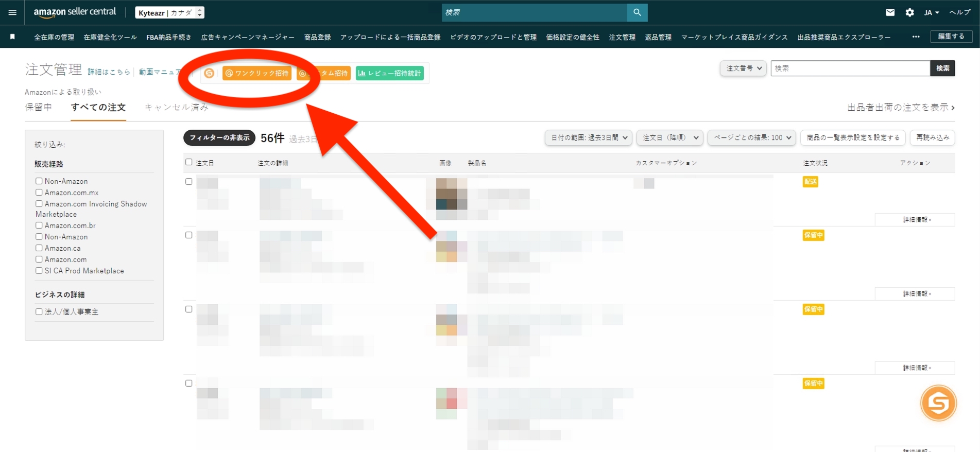980x452 pixels.
Task: Open ページごとの結果: 100 dropdown
Action: pyautogui.click(x=752, y=137)
